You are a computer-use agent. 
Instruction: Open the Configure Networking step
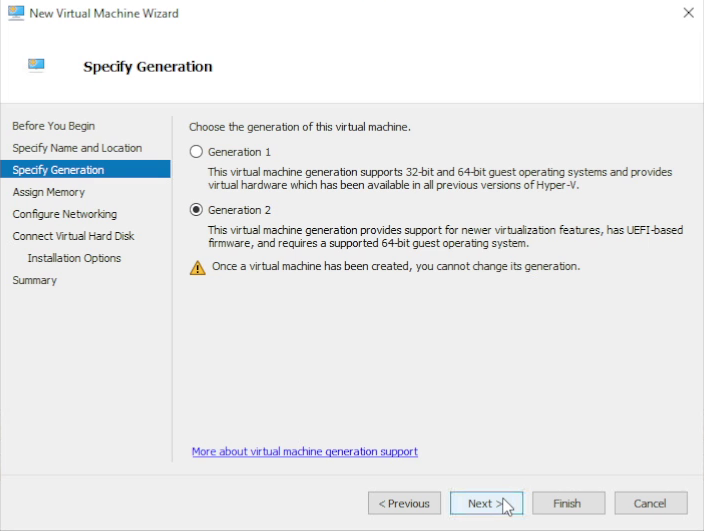pyautogui.click(x=64, y=214)
